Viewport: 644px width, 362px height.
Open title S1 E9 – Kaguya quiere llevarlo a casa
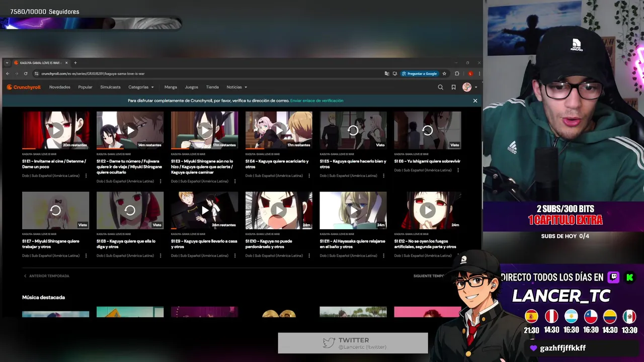pos(204,244)
